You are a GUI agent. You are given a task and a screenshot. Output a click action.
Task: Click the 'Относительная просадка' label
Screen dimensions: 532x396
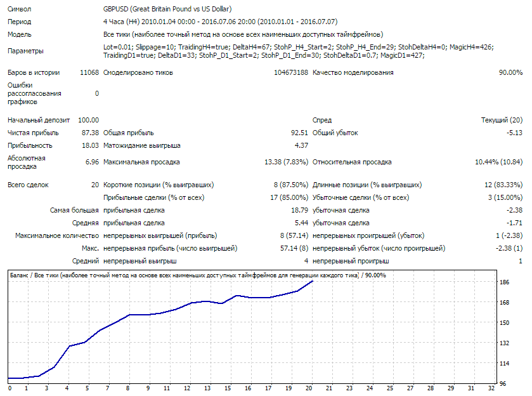pyautogui.click(x=352, y=162)
